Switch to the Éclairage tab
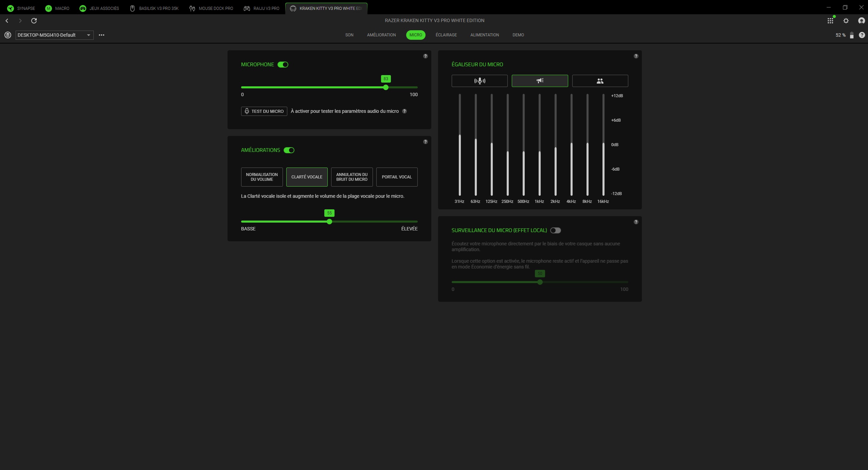The height and width of the screenshot is (470, 868). (446, 35)
